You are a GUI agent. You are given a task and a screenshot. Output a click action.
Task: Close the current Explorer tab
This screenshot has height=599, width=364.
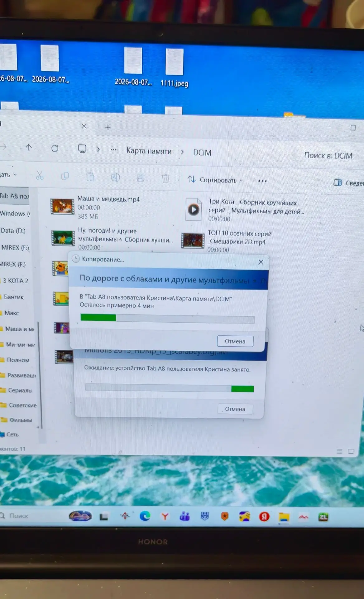pos(84,126)
